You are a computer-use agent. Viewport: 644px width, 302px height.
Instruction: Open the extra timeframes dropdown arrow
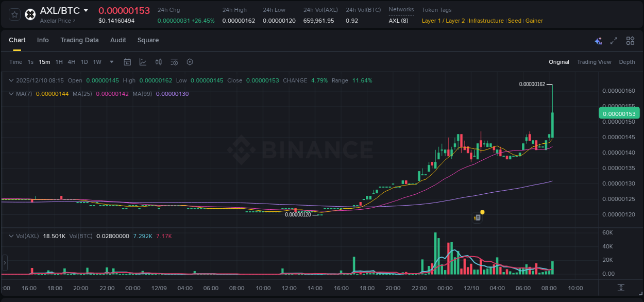point(111,62)
